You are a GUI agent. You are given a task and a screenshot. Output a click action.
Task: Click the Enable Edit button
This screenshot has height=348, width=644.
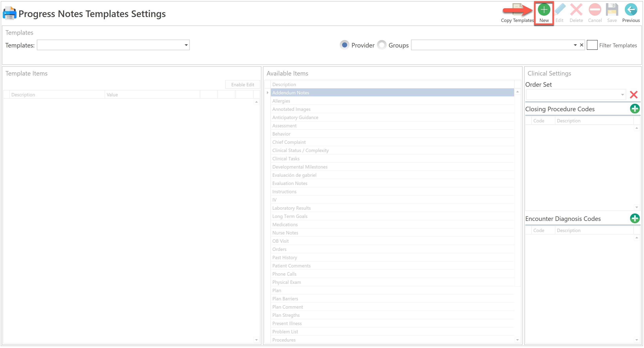coord(243,85)
